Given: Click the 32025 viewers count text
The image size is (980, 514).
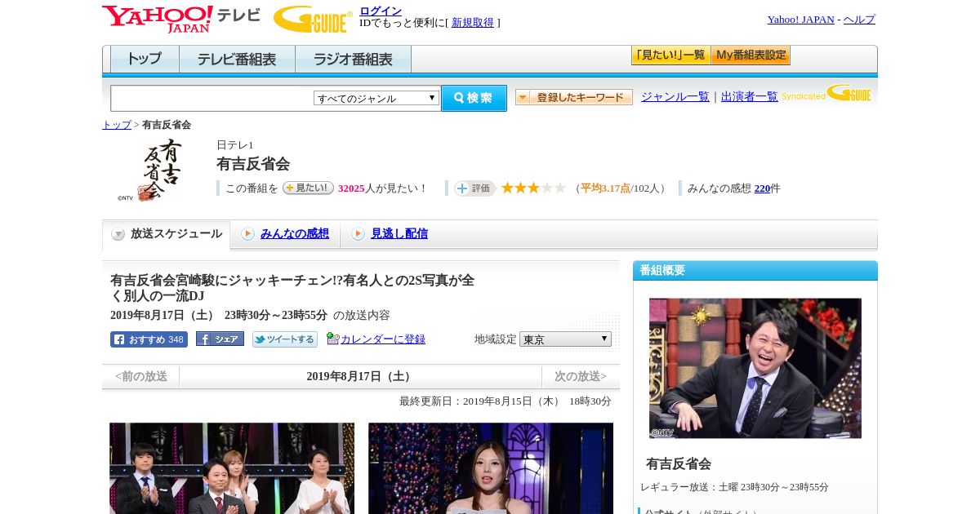Looking at the screenshot, I should pos(351,188).
